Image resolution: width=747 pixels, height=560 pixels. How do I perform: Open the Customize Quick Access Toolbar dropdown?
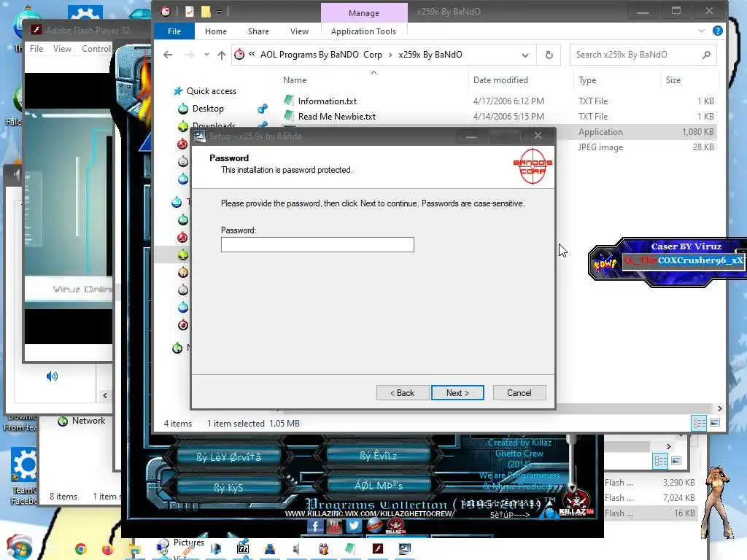pos(219,12)
